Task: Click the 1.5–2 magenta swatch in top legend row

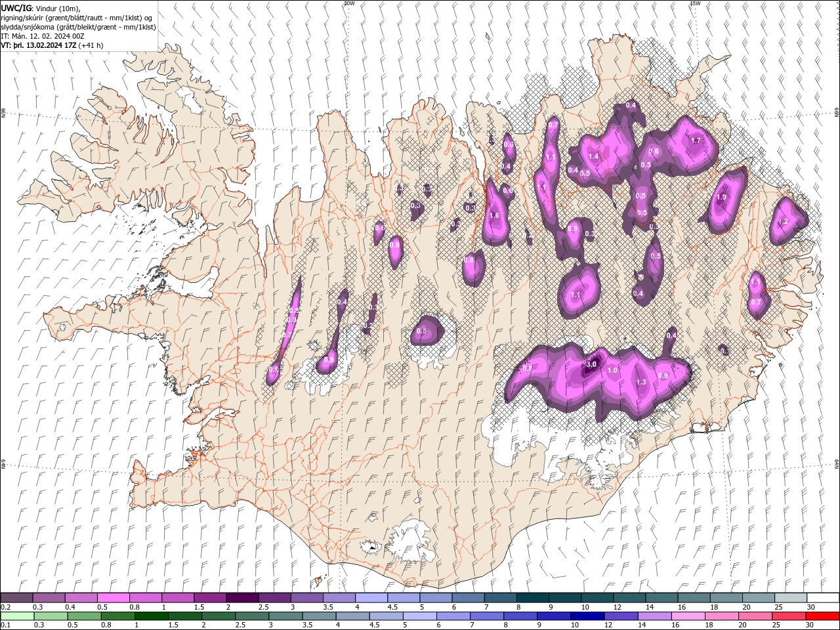Action: (x=210, y=598)
